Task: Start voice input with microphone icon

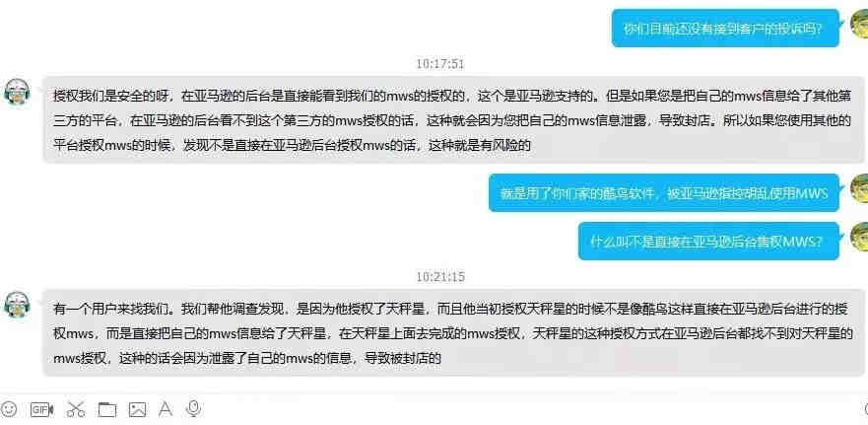Action: coord(193,409)
